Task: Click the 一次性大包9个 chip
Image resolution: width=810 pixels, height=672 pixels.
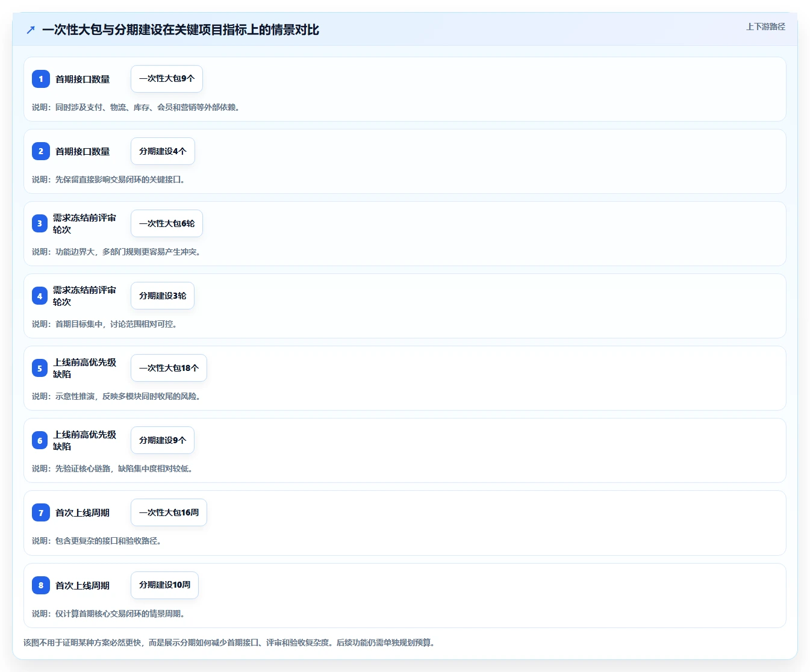Action: click(167, 79)
